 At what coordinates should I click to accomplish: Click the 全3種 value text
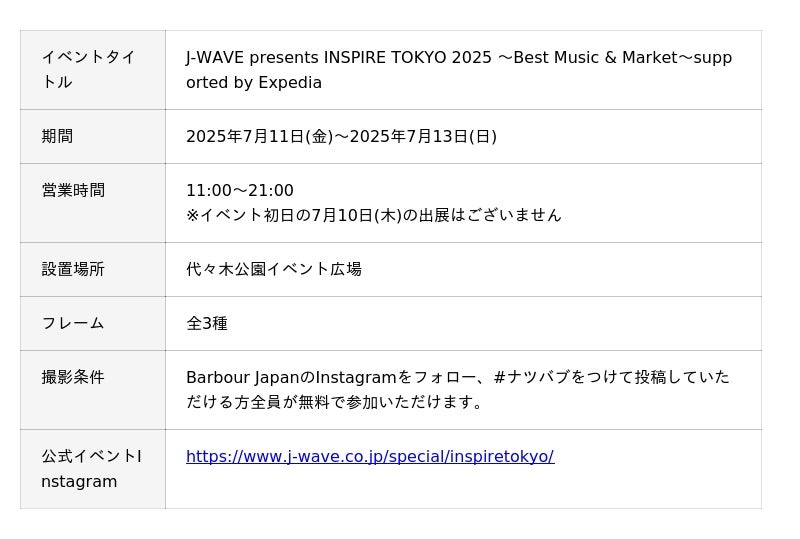pyautogui.click(x=207, y=324)
